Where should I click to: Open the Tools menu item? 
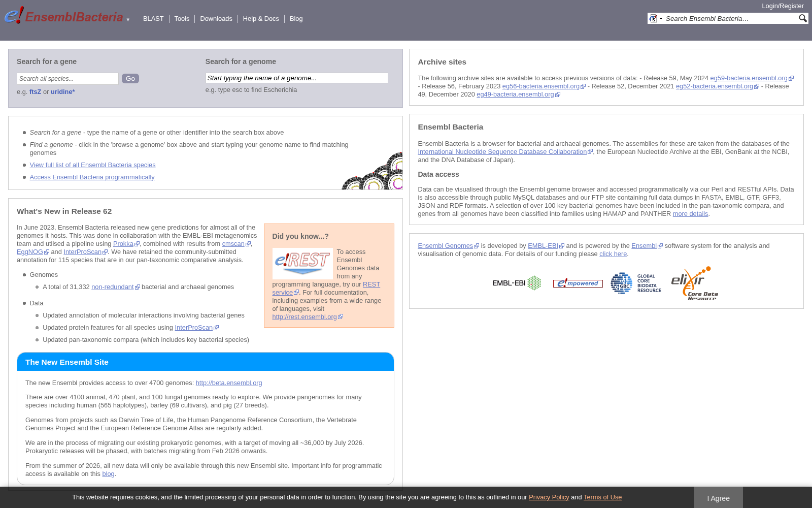coord(182,19)
